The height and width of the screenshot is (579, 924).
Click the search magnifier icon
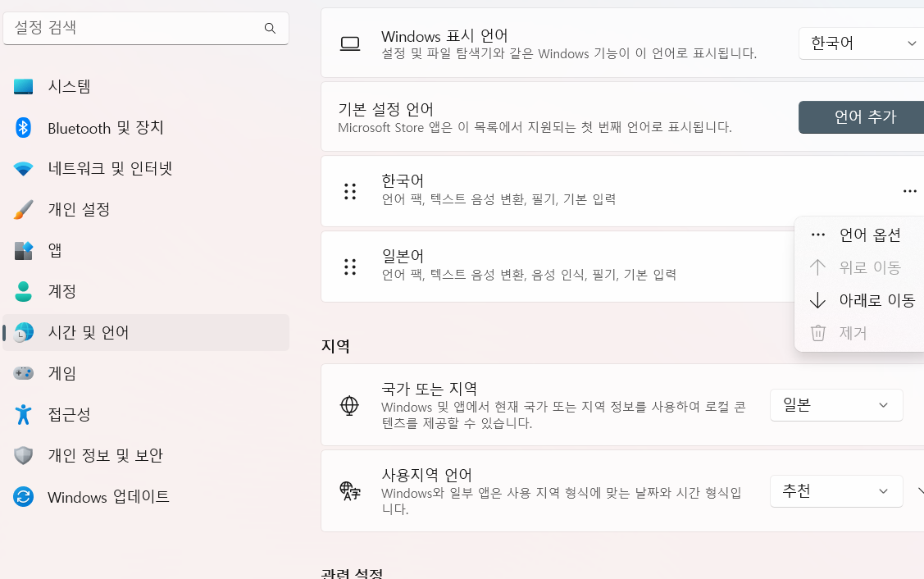point(270,29)
